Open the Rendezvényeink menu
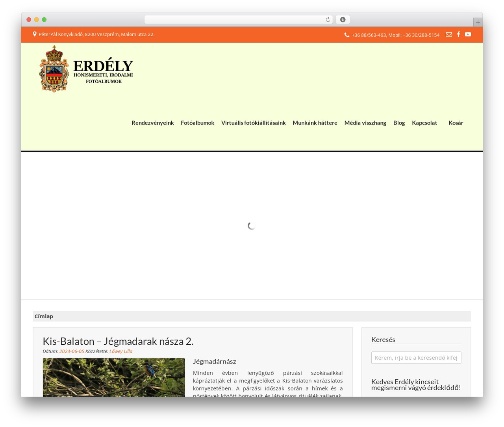This screenshot has width=504, height=427. pyautogui.click(x=152, y=123)
